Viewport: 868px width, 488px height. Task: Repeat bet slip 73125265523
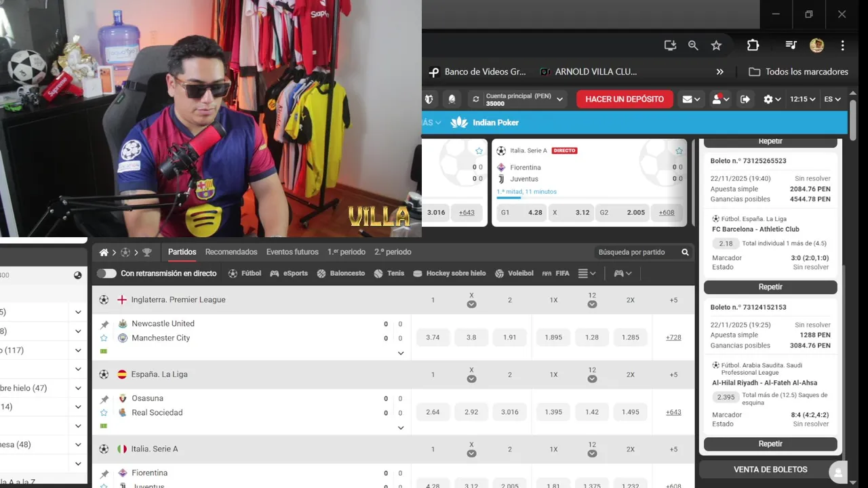coord(770,287)
